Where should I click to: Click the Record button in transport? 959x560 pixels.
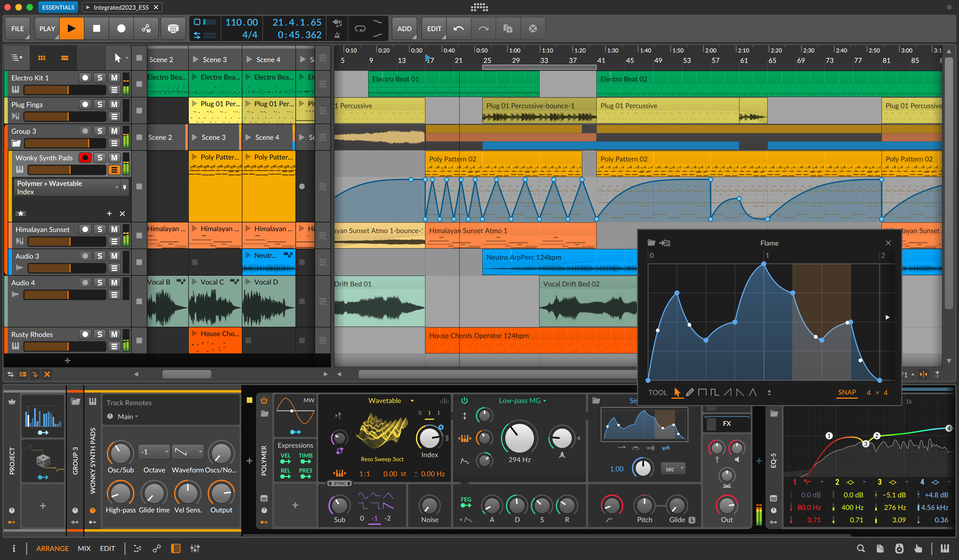point(120,29)
